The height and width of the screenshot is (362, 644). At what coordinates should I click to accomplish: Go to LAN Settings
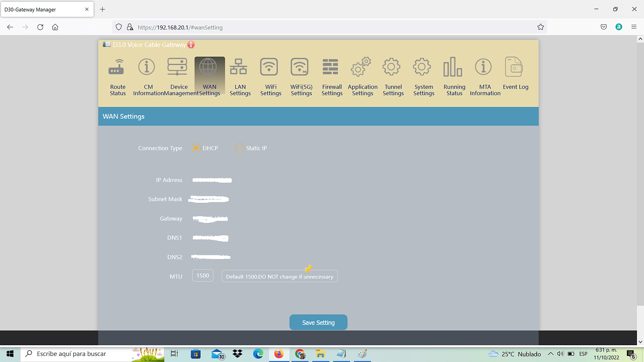coord(240,76)
